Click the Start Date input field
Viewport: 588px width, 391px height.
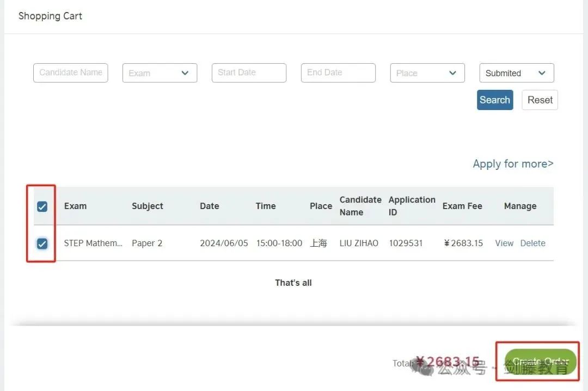249,72
